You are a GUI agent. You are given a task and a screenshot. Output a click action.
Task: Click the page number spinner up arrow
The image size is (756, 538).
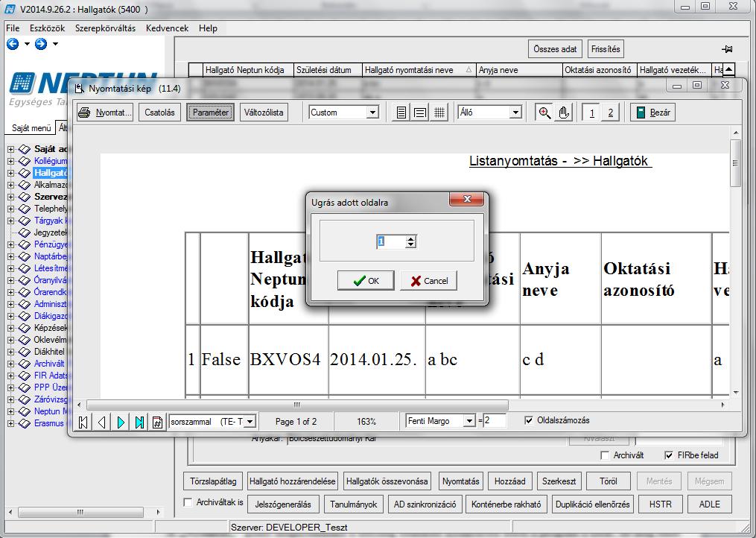[x=411, y=238]
